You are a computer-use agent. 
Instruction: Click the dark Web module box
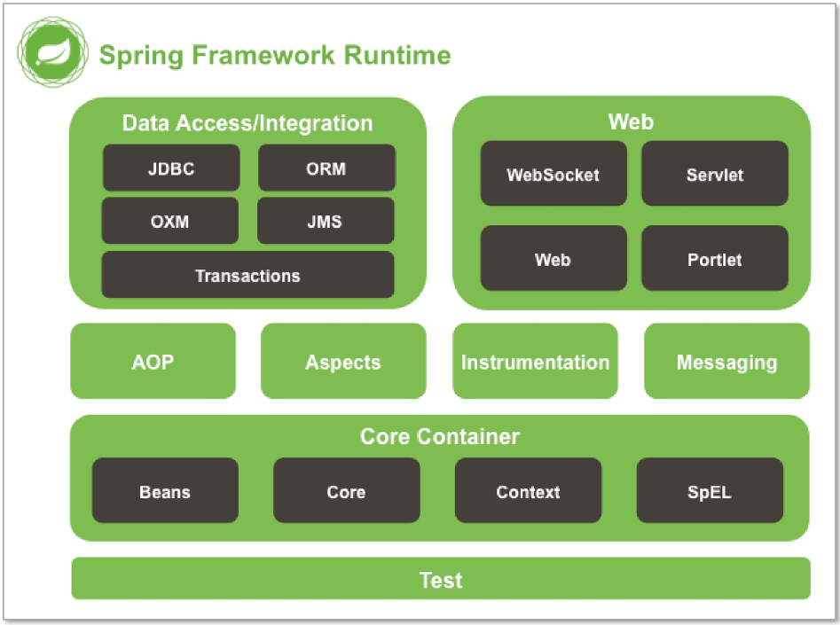553,258
